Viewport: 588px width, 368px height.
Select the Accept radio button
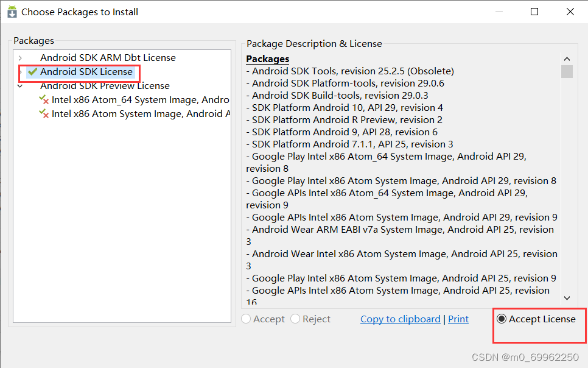point(246,319)
